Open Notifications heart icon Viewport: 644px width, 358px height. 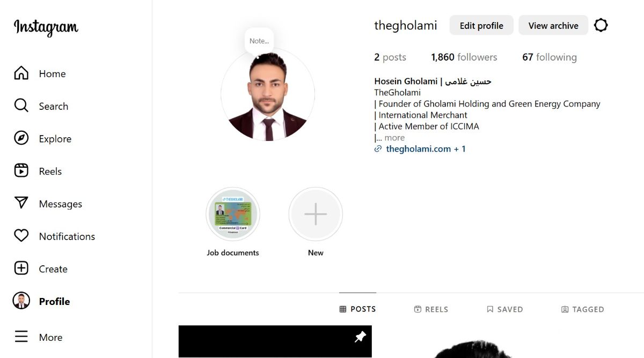21,236
